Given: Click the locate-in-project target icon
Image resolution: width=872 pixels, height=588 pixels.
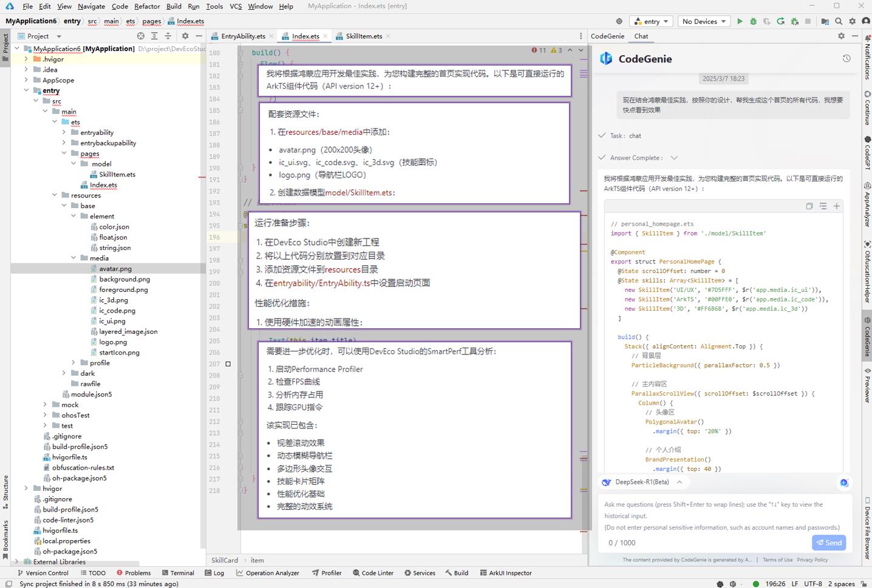Looking at the screenshot, I should click(141, 36).
